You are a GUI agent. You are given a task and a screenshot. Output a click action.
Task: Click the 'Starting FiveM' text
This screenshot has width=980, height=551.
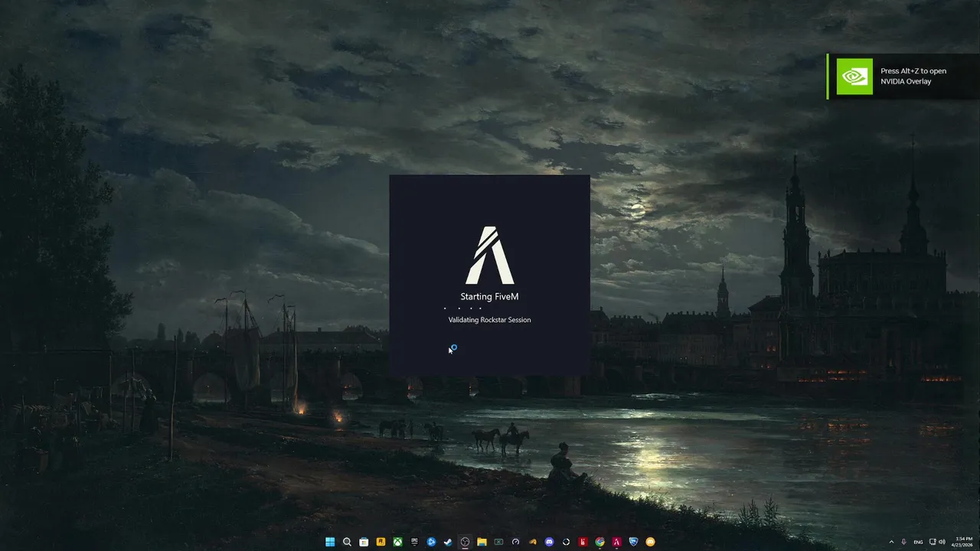(x=490, y=296)
